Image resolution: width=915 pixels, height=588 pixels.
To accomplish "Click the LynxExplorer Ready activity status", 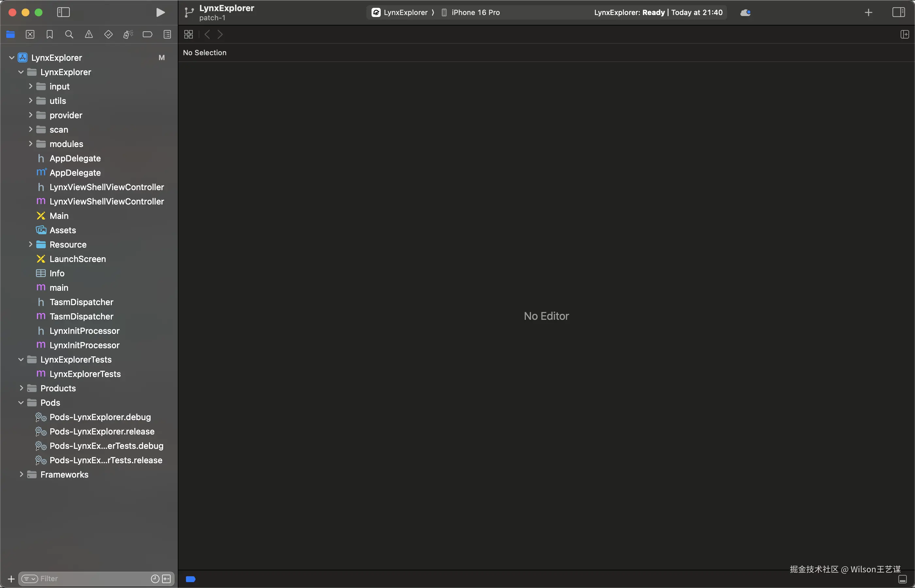I will click(658, 13).
